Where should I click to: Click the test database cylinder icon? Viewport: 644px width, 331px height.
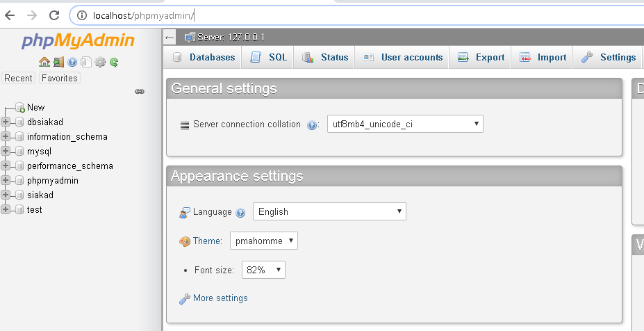click(x=19, y=210)
